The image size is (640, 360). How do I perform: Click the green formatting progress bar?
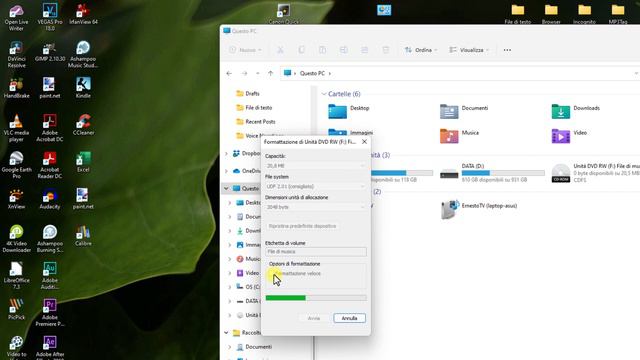tap(316, 298)
